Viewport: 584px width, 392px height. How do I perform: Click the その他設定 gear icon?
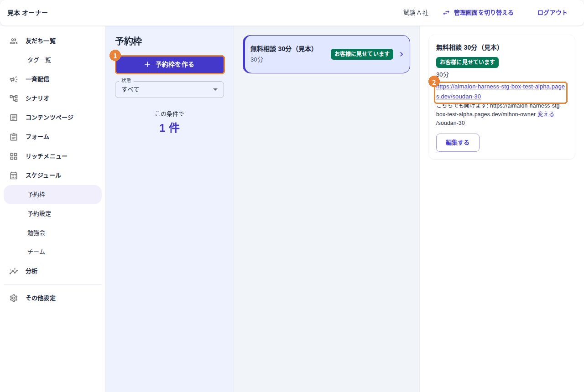[14, 298]
